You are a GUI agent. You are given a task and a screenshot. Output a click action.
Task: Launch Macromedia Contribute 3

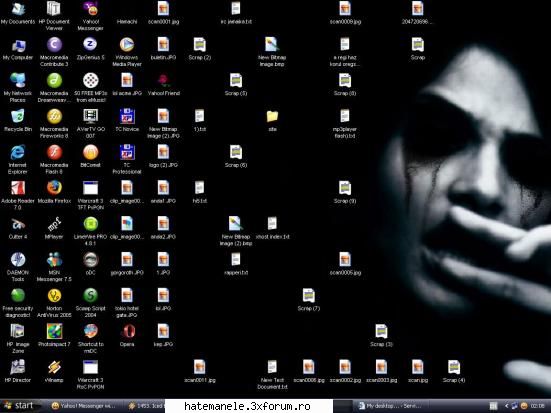point(54,52)
